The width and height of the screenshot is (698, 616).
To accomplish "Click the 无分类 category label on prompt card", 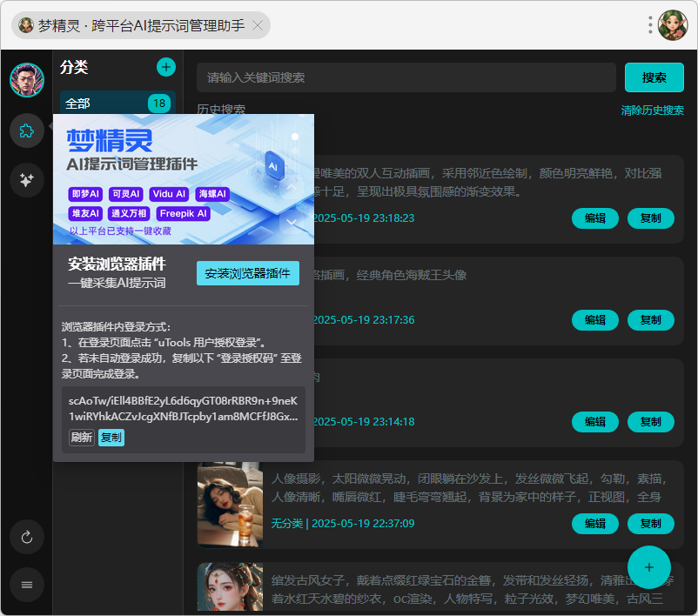I will pos(287,524).
